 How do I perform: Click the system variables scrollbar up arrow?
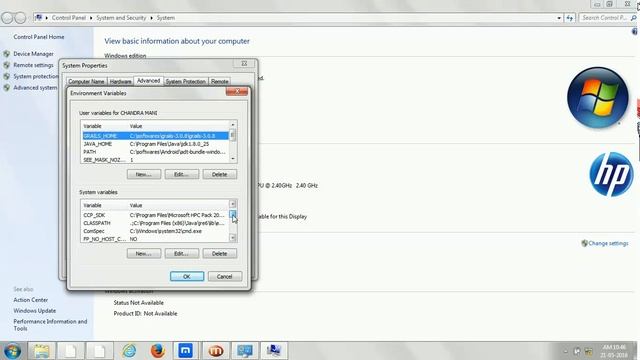click(233, 204)
